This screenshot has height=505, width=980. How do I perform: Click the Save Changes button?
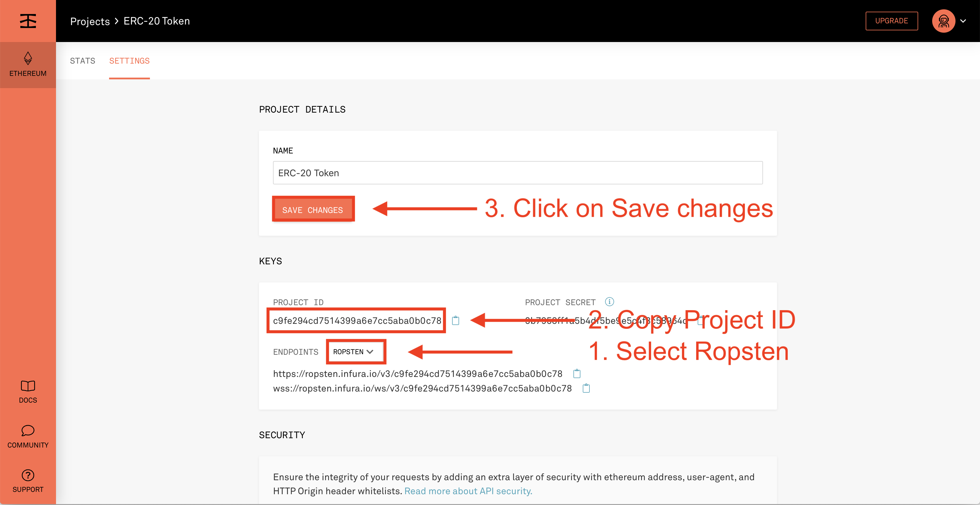pyautogui.click(x=313, y=210)
